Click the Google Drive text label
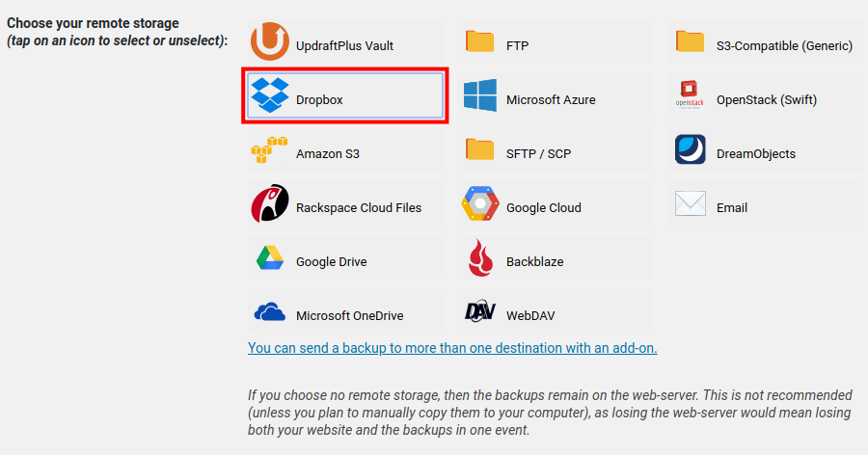868x455 pixels. pos(331,261)
